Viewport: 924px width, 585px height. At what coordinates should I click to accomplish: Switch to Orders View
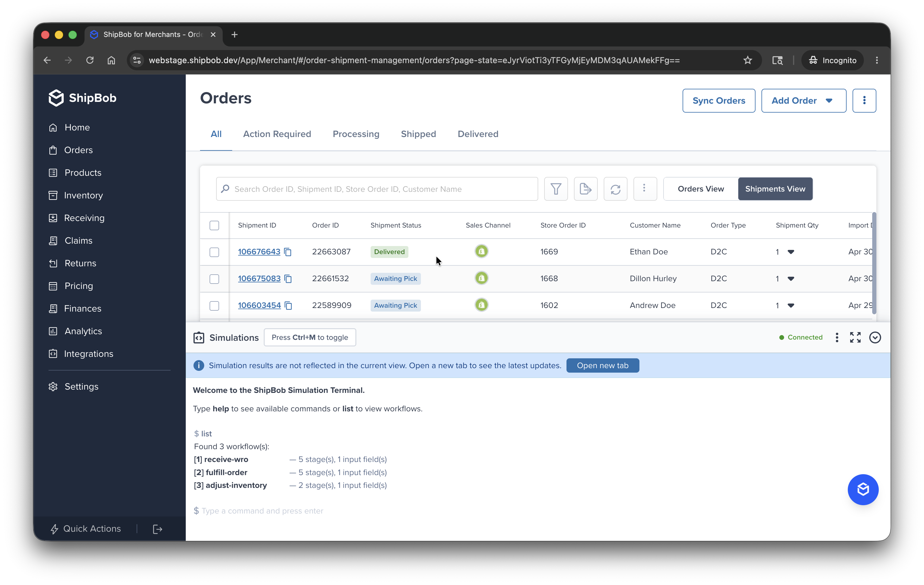coord(701,189)
